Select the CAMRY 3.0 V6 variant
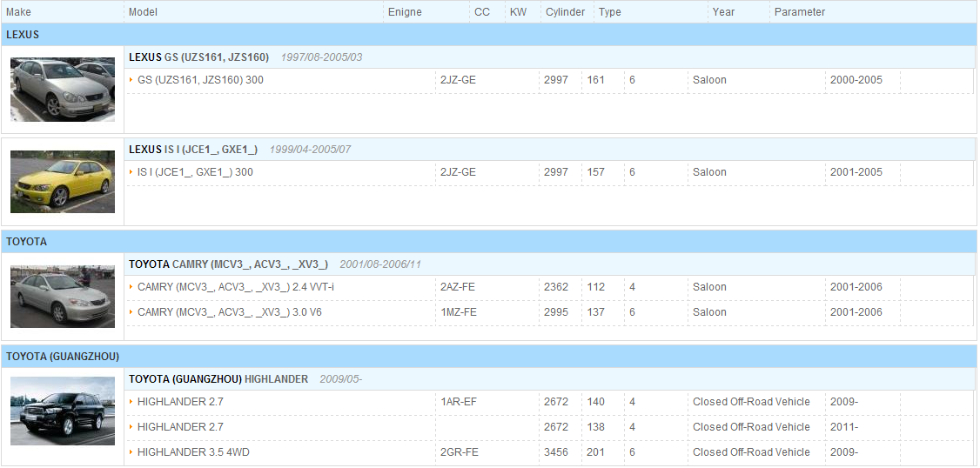This screenshot has width=980, height=468. click(550, 312)
